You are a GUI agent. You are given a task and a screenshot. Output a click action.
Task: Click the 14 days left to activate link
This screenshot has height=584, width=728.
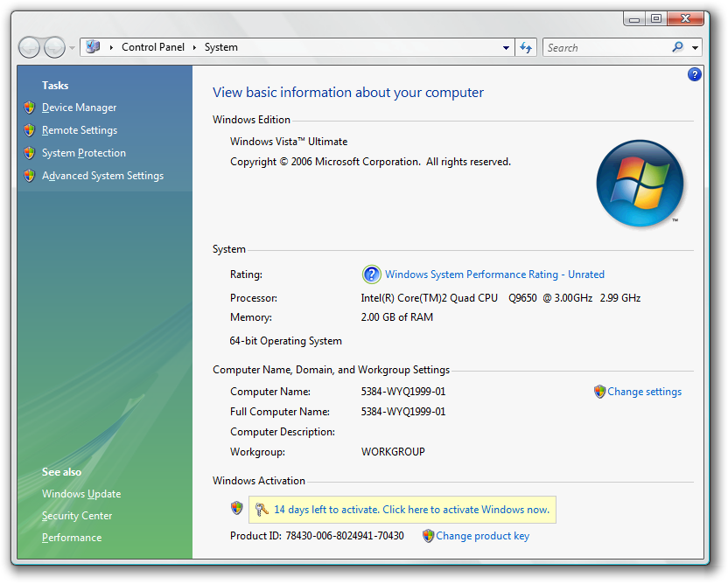(x=411, y=510)
